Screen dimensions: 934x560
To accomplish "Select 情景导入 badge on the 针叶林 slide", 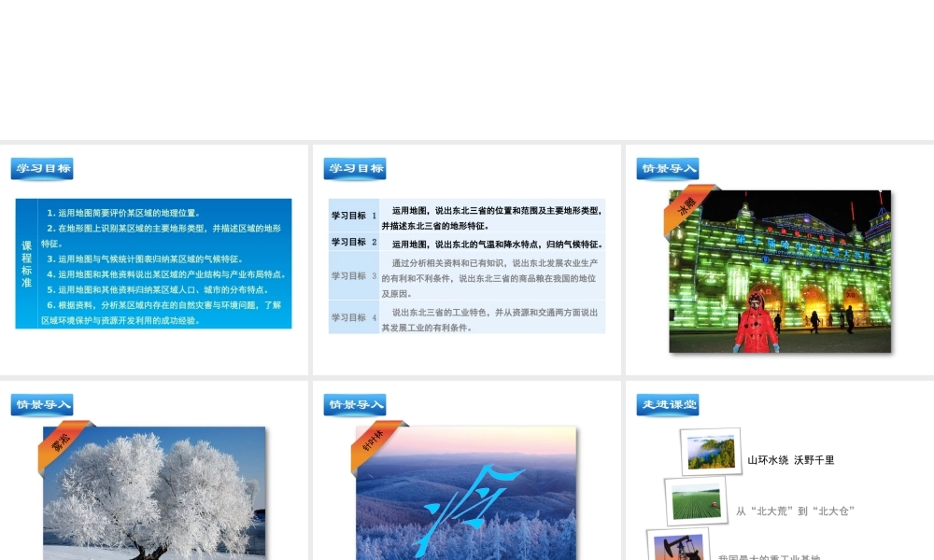I will click(x=355, y=405).
